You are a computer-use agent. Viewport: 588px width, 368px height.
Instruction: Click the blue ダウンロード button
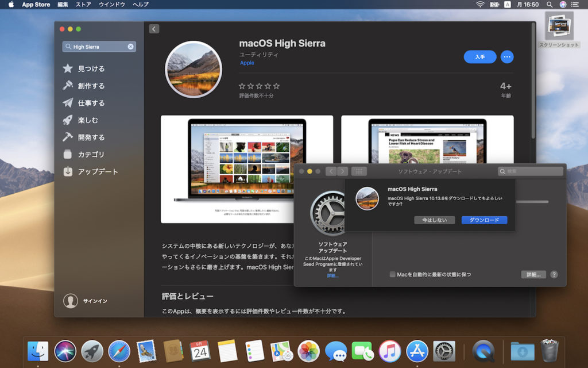pyautogui.click(x=484, y=220)
